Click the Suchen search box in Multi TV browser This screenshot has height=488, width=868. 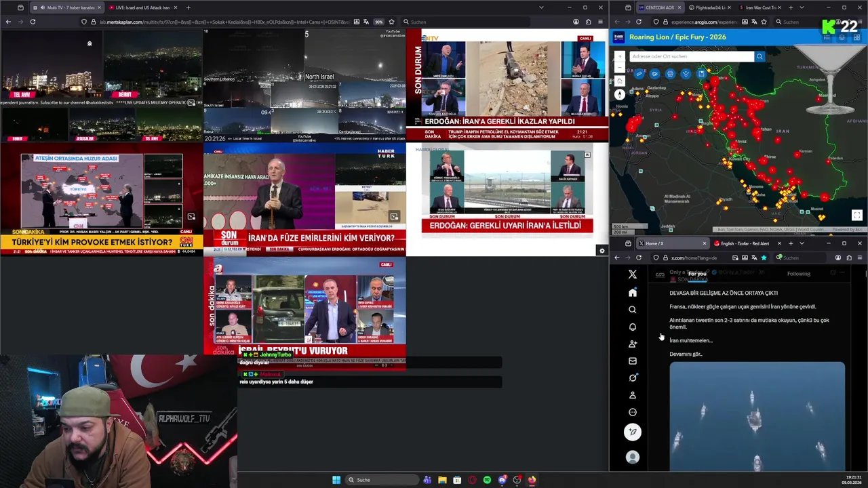[466, 22]
